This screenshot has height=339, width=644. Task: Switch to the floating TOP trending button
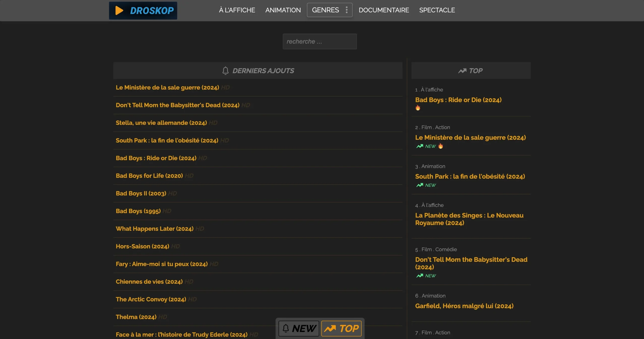(341, 328)
